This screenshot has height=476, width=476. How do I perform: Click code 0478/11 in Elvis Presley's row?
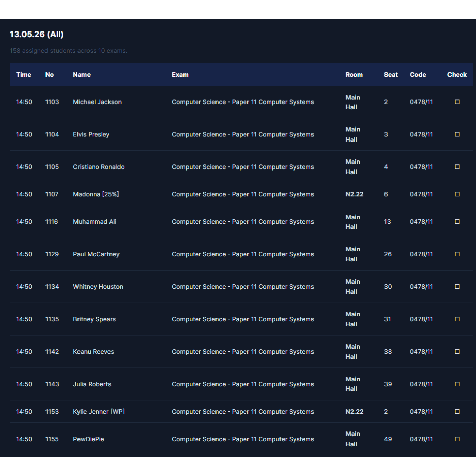(421, 134)
